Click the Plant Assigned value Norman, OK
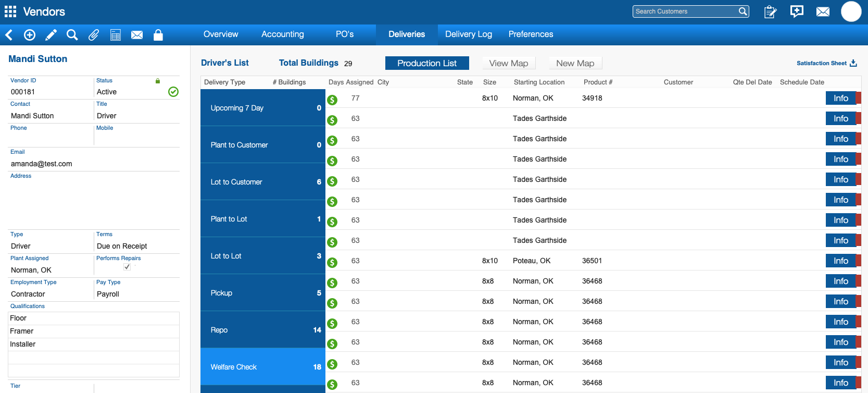This screenshot has width=868, height=393. click(31, 270)
